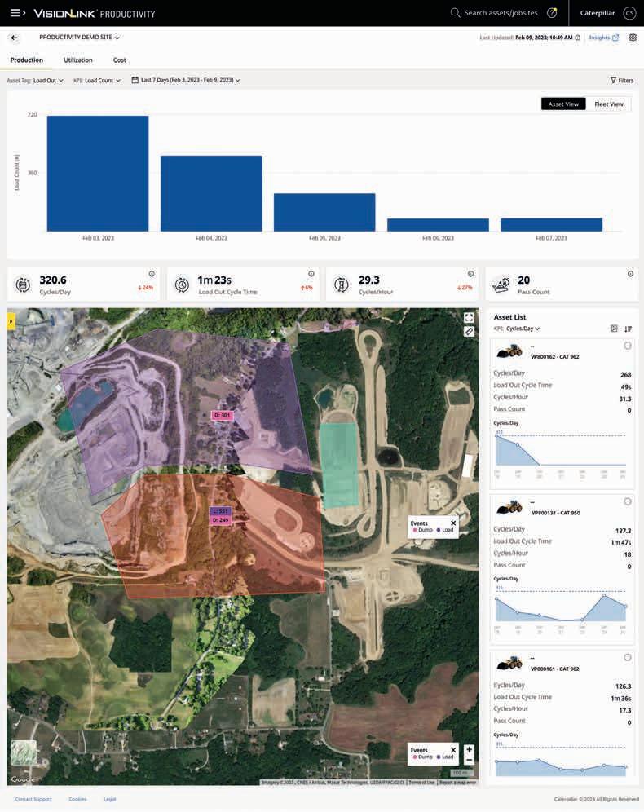644x812 pixels.
Task: Click the help question mark icon
Action: [552, 13]
